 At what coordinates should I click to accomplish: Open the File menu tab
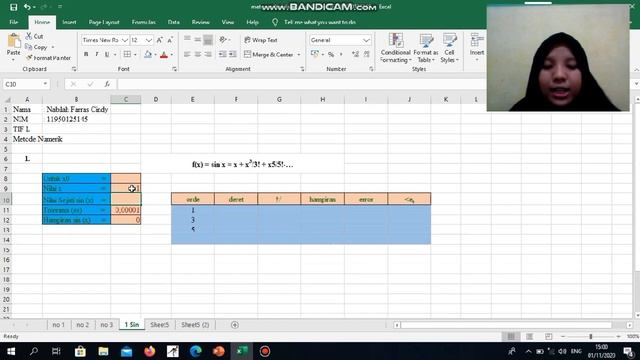(x=13, y=22)
